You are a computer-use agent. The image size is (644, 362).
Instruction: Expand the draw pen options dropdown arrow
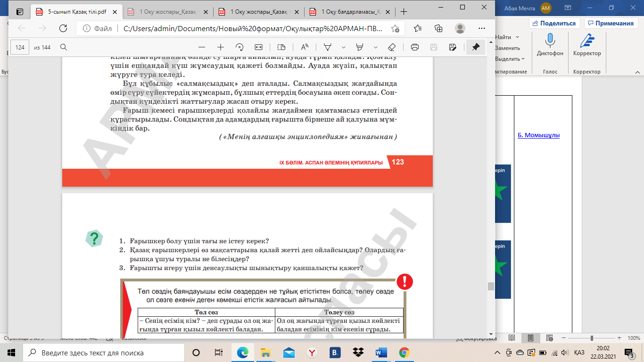(x=344, y=47)
